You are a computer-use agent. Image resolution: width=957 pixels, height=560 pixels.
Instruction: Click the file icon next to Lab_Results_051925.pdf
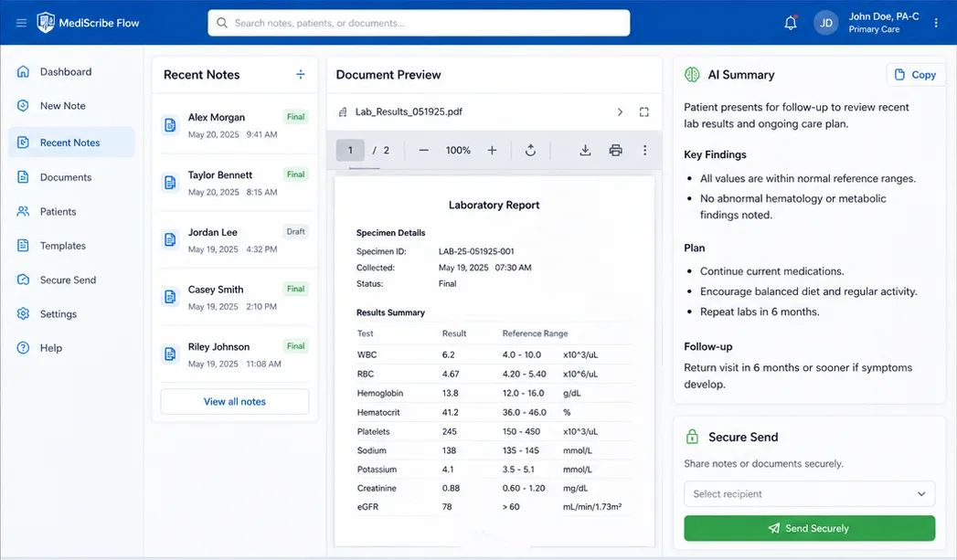pos(343,111)
